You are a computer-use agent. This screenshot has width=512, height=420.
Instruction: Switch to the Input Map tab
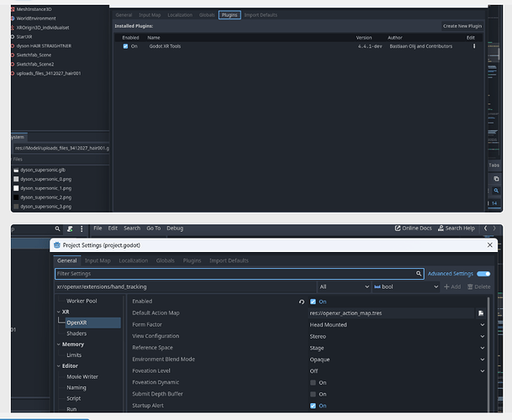pos(97,260)
